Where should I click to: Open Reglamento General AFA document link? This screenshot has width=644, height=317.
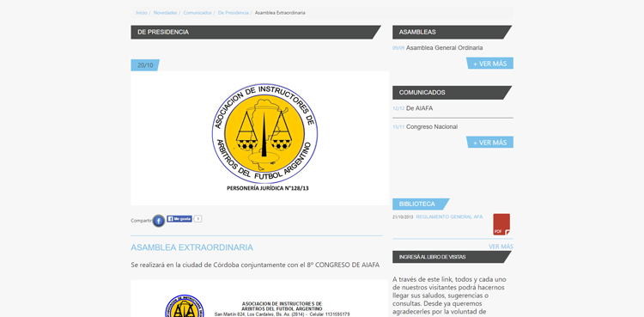click(x=449, y=216)
